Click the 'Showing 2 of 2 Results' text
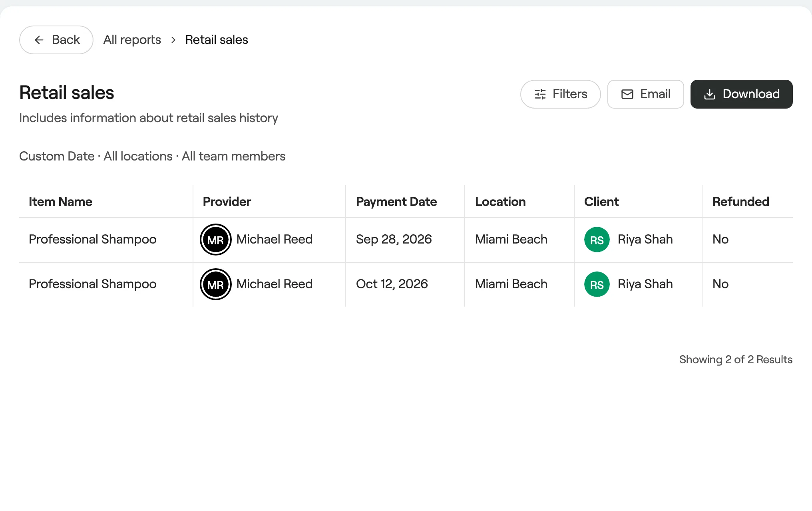 [736, 360]
